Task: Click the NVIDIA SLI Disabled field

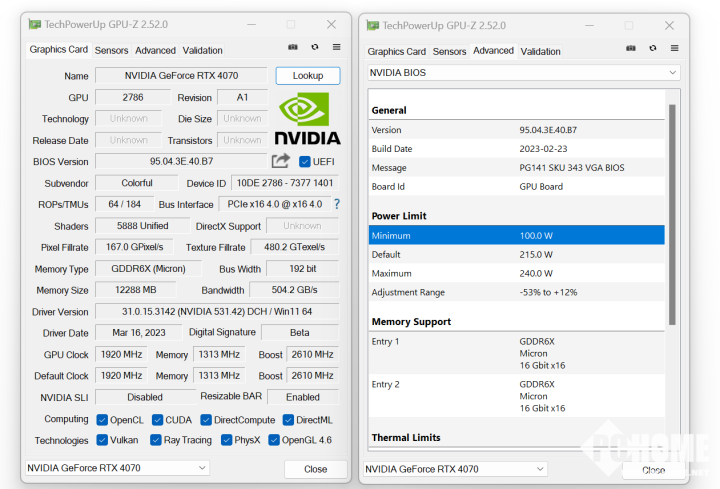Action: tap(145, 397)
